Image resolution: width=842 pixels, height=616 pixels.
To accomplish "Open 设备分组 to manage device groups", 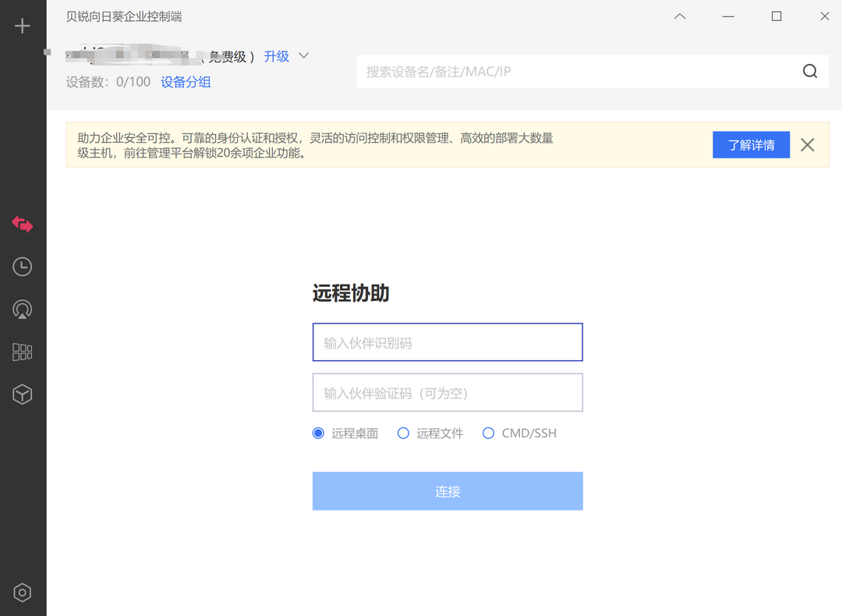I will coord(186,82).
